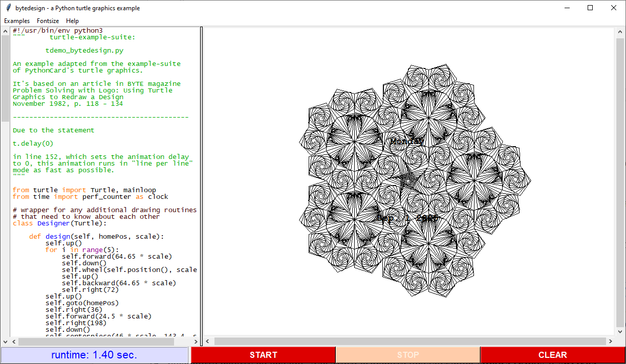Image resolution: width=626 pixels, height=364 pixels.
Task: Click the greyed-out STOP button
Action: point(407,355)
